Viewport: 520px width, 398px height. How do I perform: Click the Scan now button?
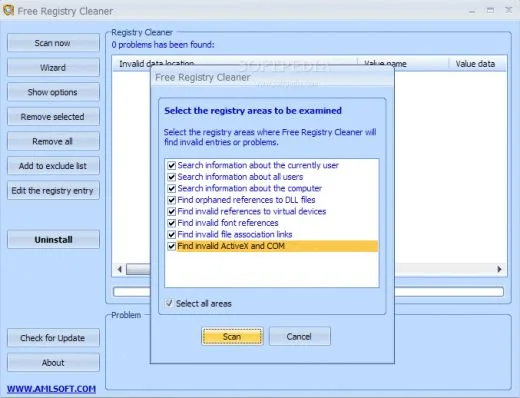(53, 43)
